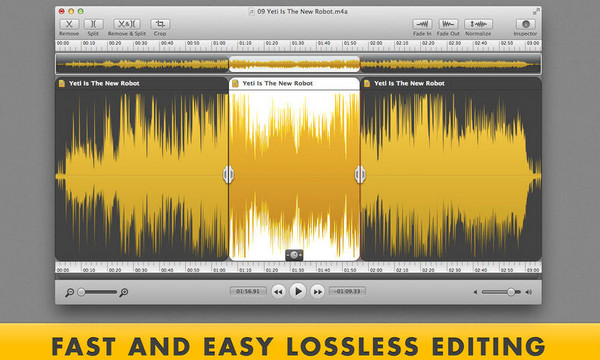Click the 02:30 mark on bottom ruler
This screenshot has width=600, height=360.
(x=454, y=270)
